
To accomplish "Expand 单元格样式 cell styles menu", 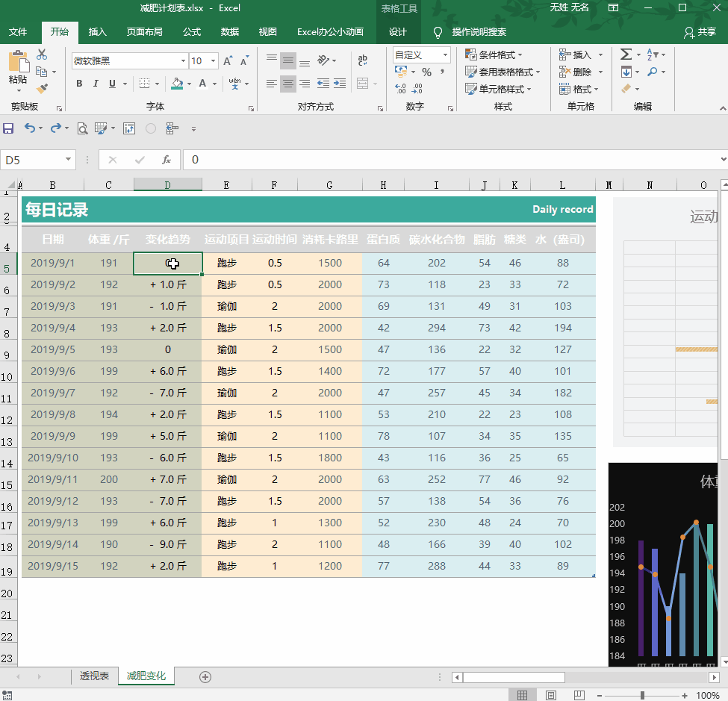I will (498, 89).
